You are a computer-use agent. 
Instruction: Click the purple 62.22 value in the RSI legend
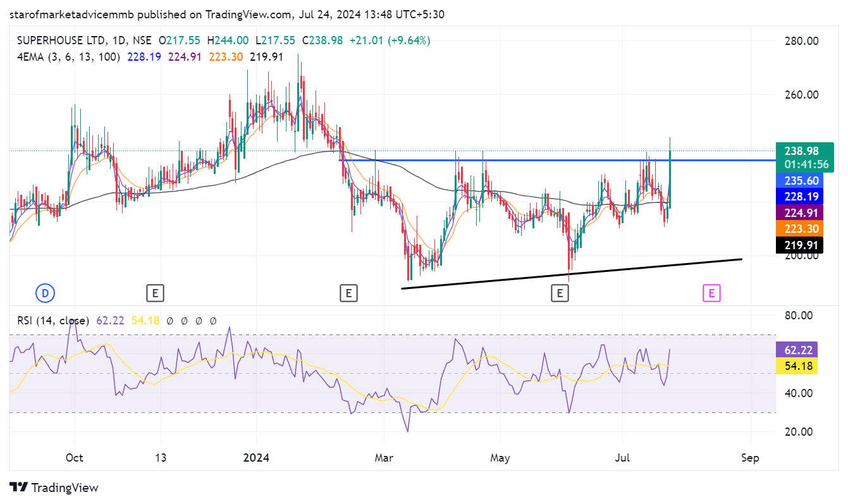click(x=109, y=321)
